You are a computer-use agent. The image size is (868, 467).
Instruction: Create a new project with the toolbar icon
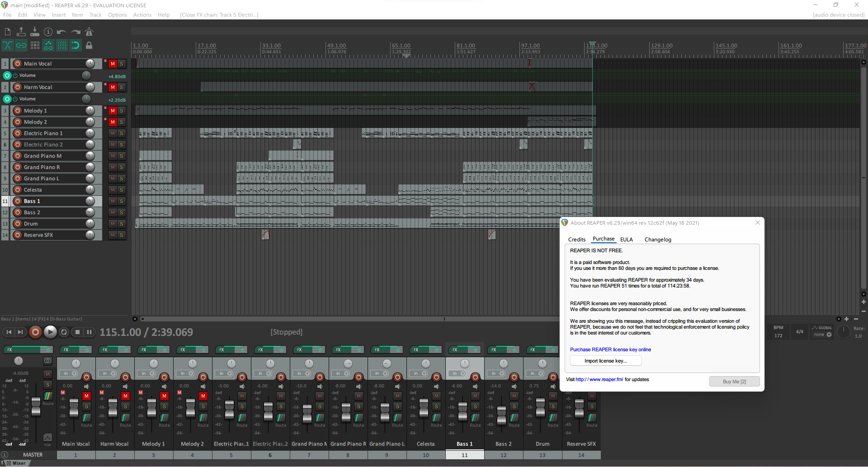click(x=8, y=32)
